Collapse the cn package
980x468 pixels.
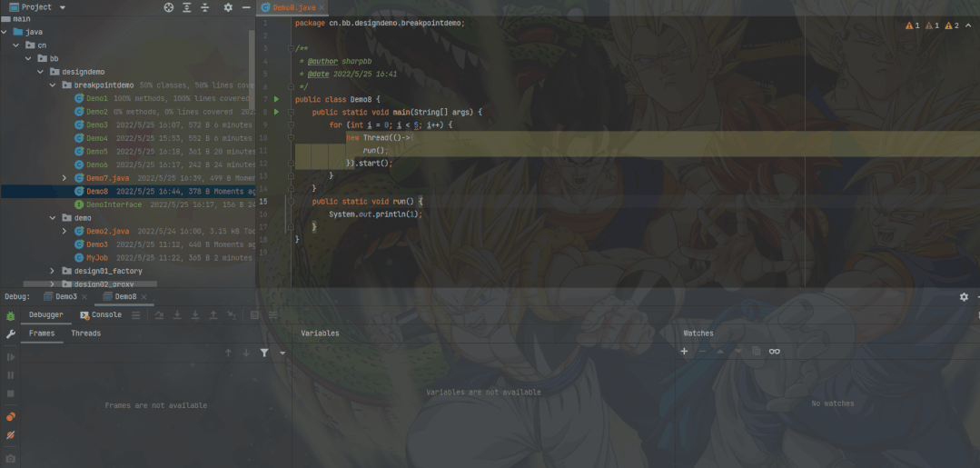(x=16, y=45)
